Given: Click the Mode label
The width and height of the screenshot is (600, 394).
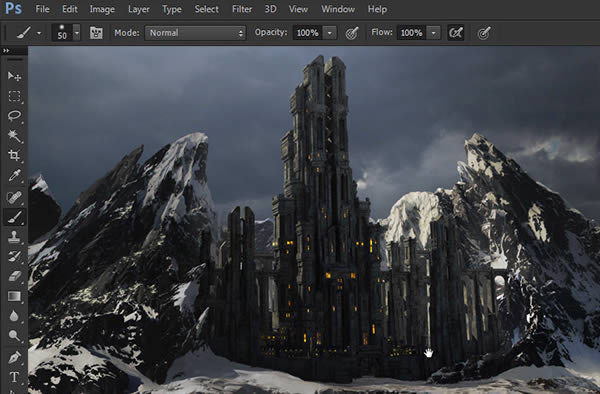Looking at the screenshot, I should [x=127, y=33].
